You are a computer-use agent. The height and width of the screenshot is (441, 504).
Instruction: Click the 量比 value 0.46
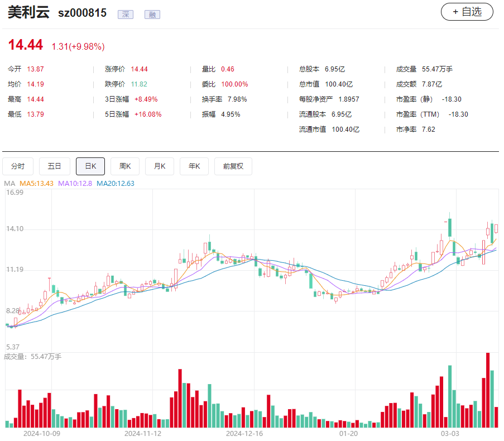228,69
